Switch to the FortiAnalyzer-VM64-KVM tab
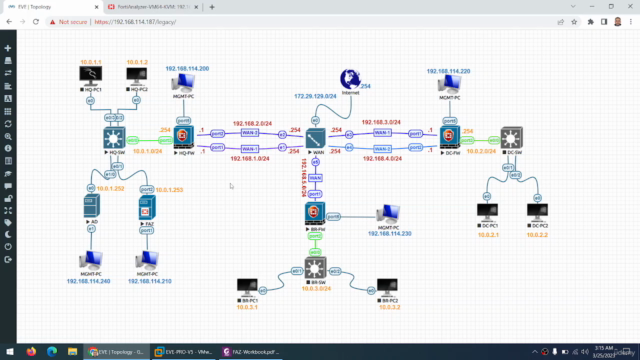 pyautogui.click(x=153, y=7)
